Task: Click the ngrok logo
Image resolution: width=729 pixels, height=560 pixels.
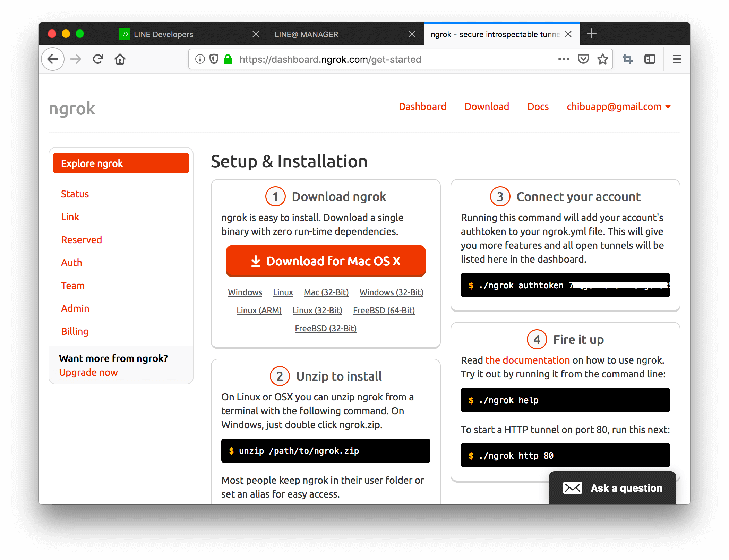Action: click(72, 109)
